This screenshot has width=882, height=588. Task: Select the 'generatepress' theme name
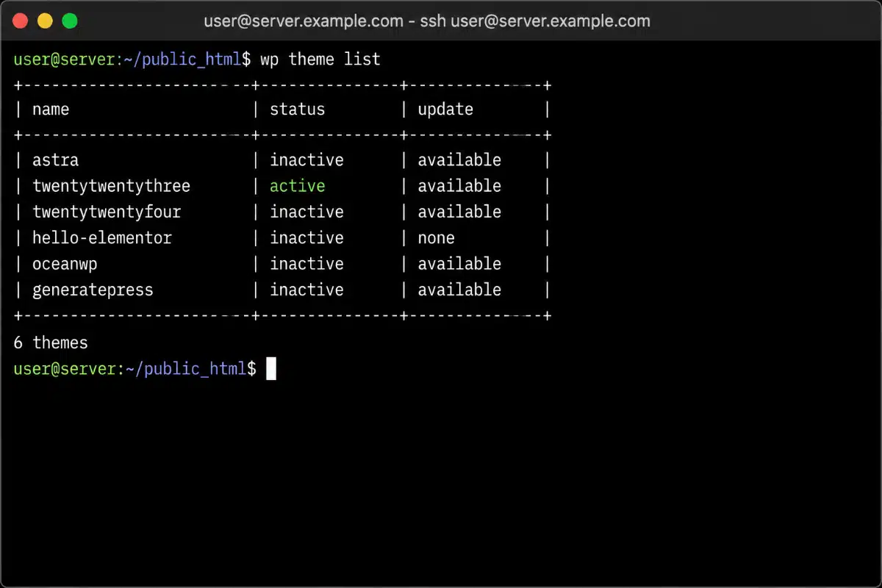93,290
